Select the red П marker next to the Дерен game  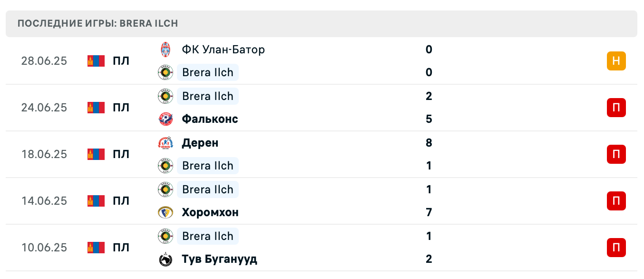point(616,154)
